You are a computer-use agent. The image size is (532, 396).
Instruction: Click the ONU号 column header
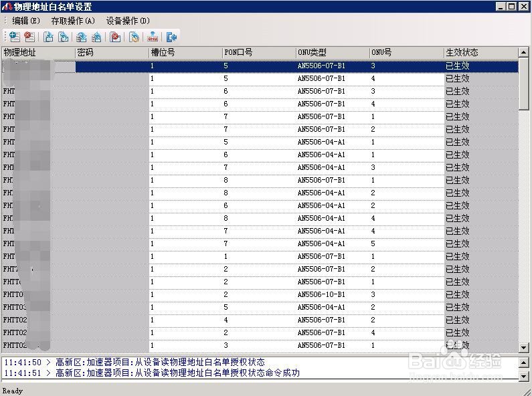(406, 53)
